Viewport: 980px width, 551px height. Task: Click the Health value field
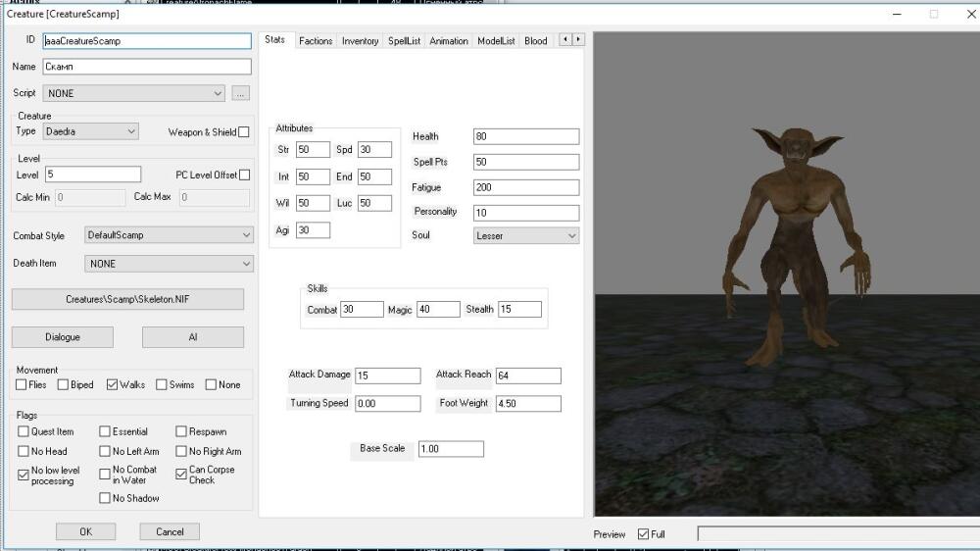click(x=526, y=136)
